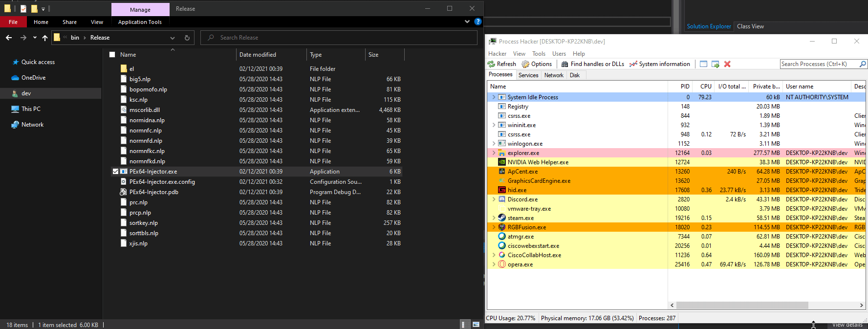This screenshot has width=868, height=329.
Task: Click the Refresh icon in Process Hacker
Action: (491, 64)
